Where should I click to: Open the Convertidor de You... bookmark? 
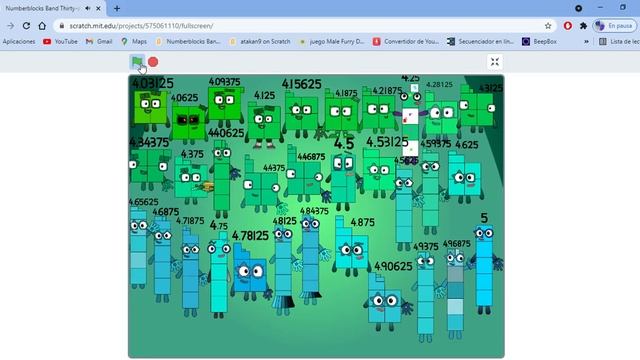click(x=406, y=42)
